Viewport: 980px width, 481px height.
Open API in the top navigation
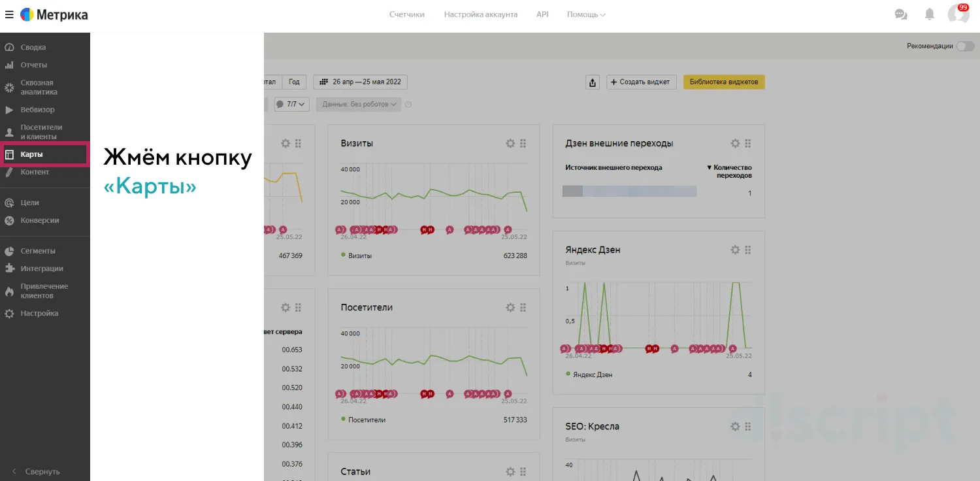(x=542, y=14)
